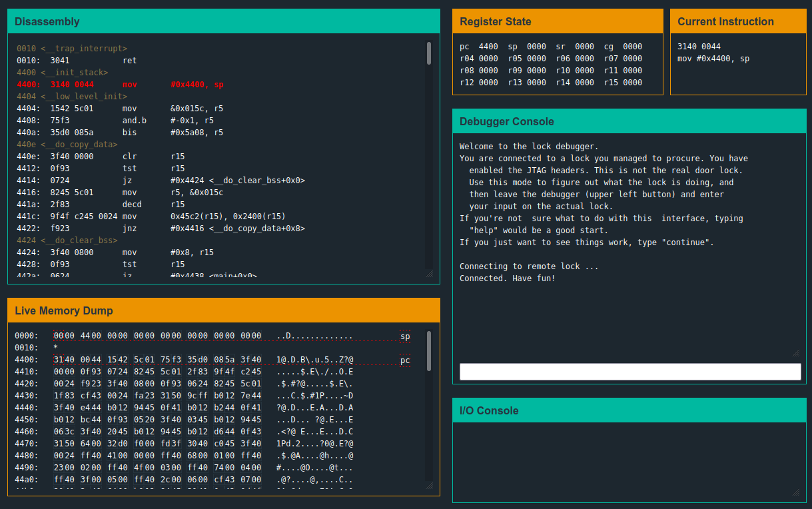The height and width of the screenshot is (509, 812).
Task: Click the 'Connecting to remote lock ...' line
Action: 529,266
